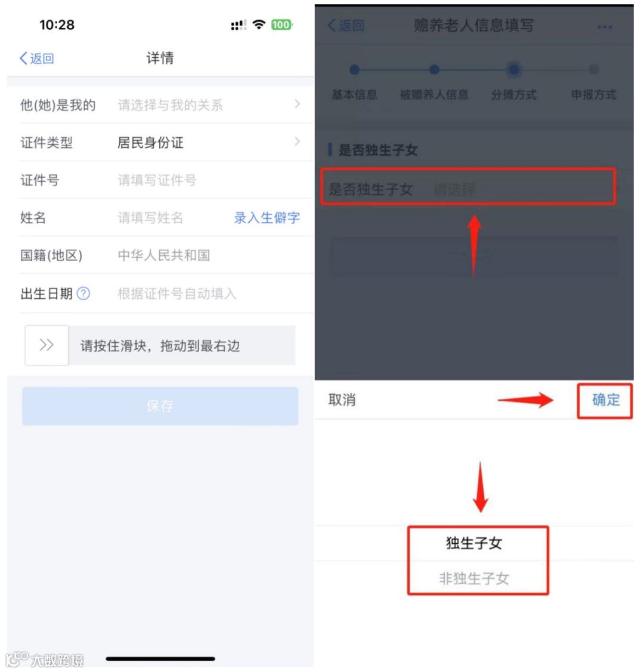The height and width of the screenshot is (672, 644).
Task: Click the back chevron labeled 返回 on the 详情 page
Action: 37,58
